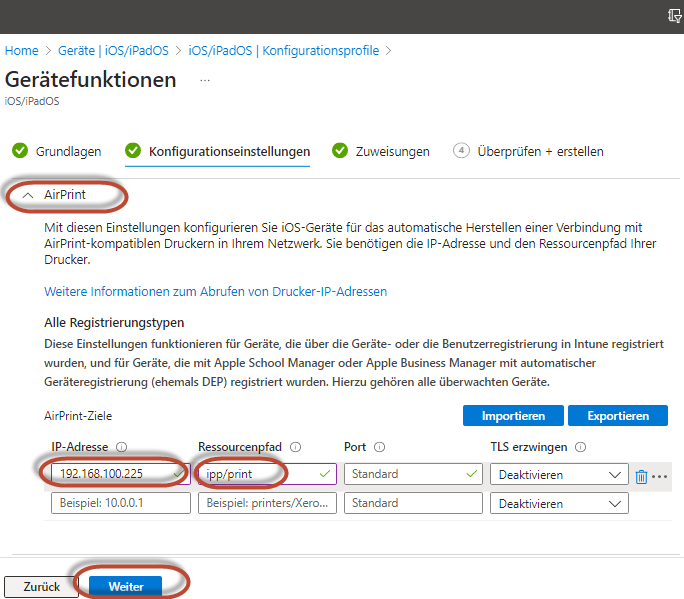Open TLS erzwingen dropdown in second row
The image size is (684, 599).
(x=558, y=503)
